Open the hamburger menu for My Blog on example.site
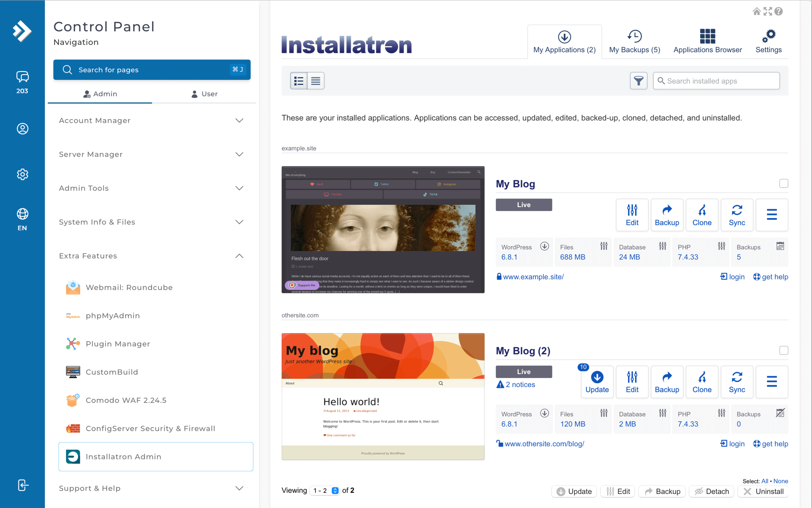Viewport: 812px width, 508px height. 772,215
